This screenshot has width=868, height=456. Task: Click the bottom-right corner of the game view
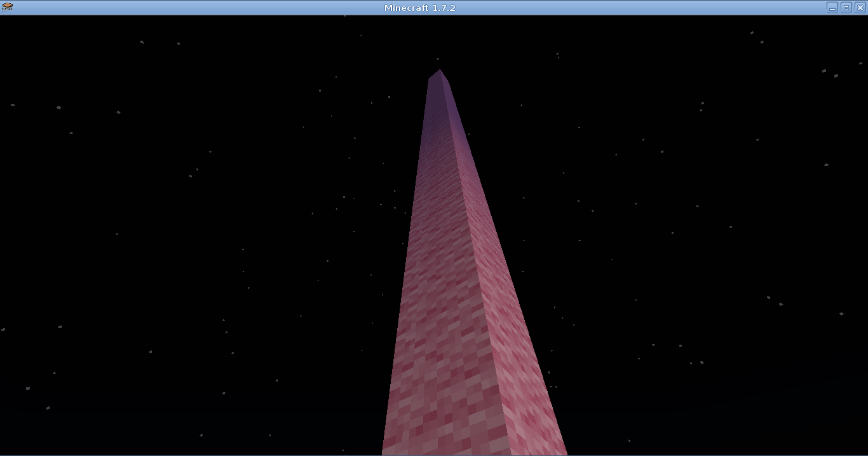865,452
